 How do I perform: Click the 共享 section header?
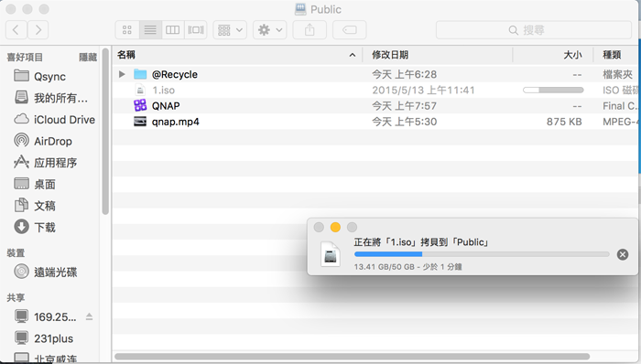click(16, 298)
